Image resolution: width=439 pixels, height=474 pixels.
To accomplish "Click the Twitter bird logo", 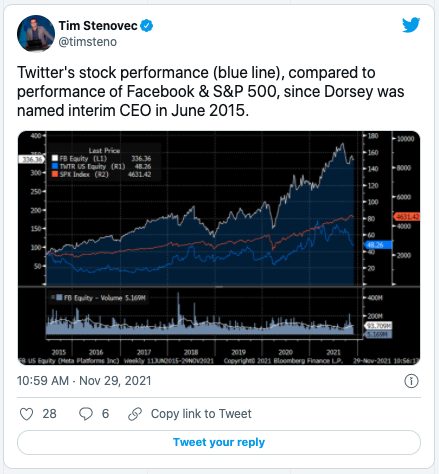I will (411, 25).
